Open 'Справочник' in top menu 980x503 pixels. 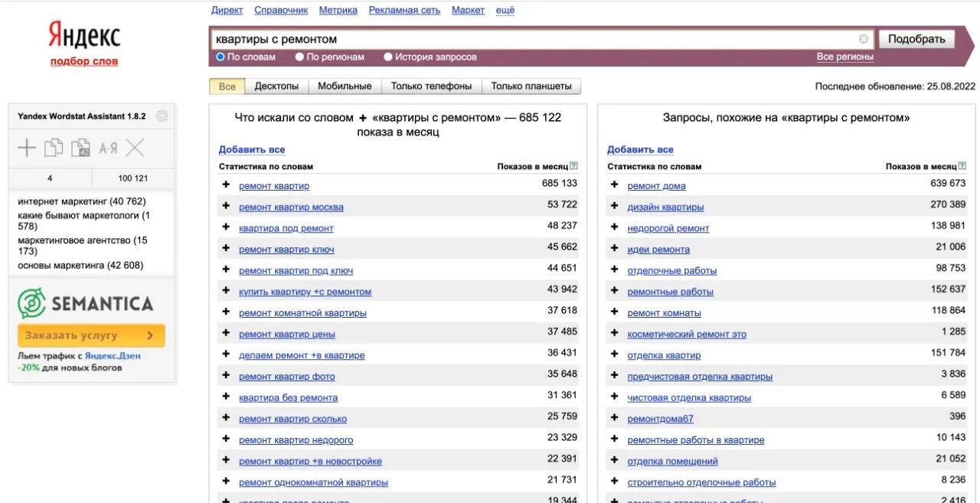281,10
